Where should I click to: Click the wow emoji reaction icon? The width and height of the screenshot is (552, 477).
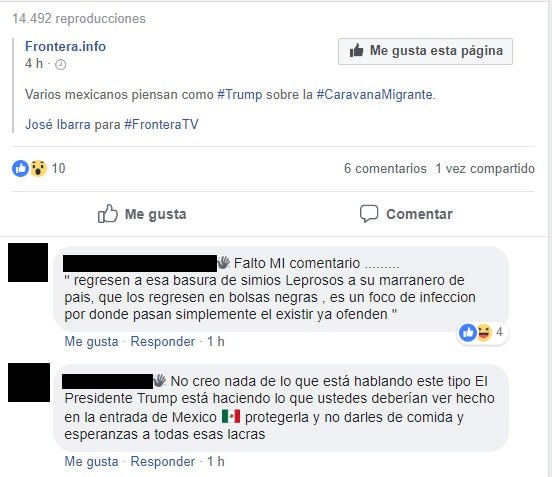38,168
